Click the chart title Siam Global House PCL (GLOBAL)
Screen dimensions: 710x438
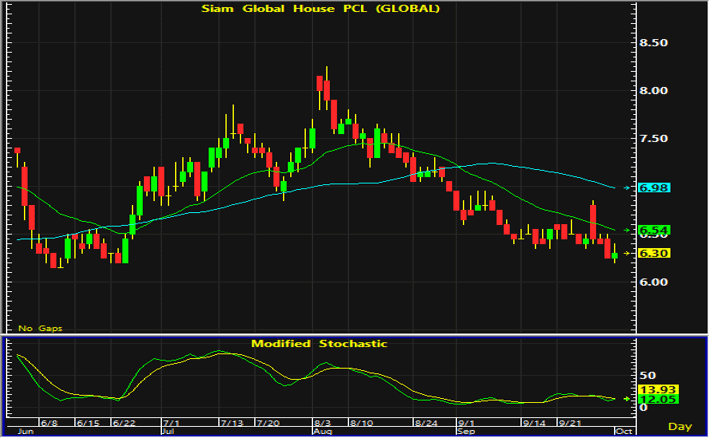(320, 9)
